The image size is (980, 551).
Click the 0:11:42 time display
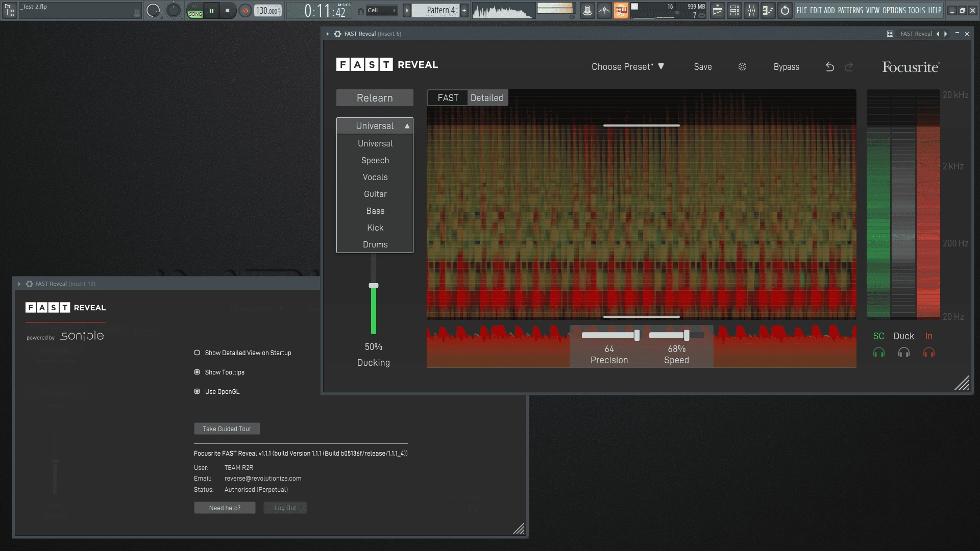(x=325, y=11)
